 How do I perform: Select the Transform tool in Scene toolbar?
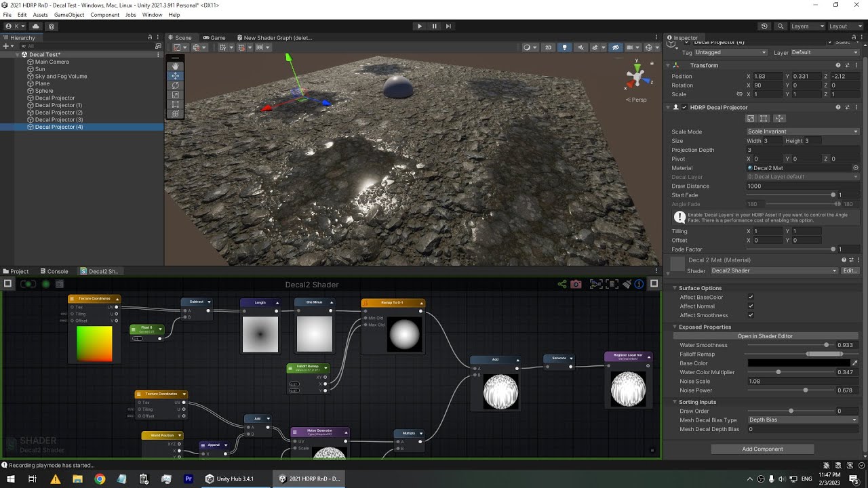pos(175,114)
